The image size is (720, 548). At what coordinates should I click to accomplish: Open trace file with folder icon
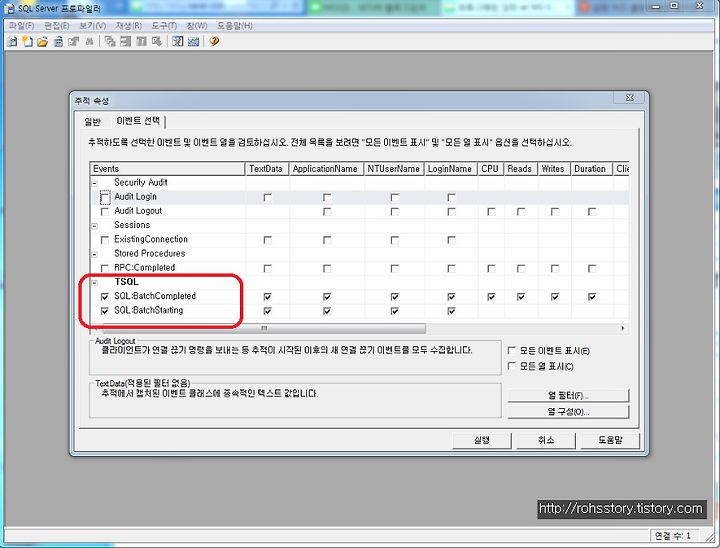point(43,42)
